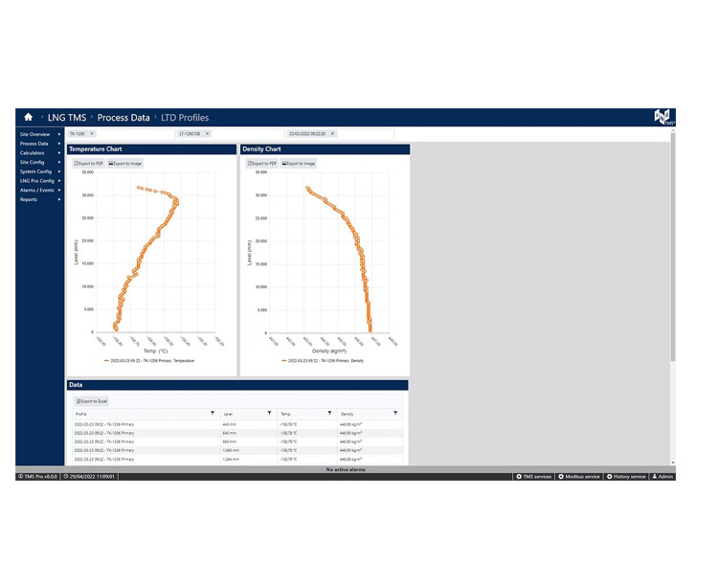Image resolution: width=718 pixels, height=588 pixels.
Task: Go to Process Data in breadcrumb
Action: tap(123, 118)
